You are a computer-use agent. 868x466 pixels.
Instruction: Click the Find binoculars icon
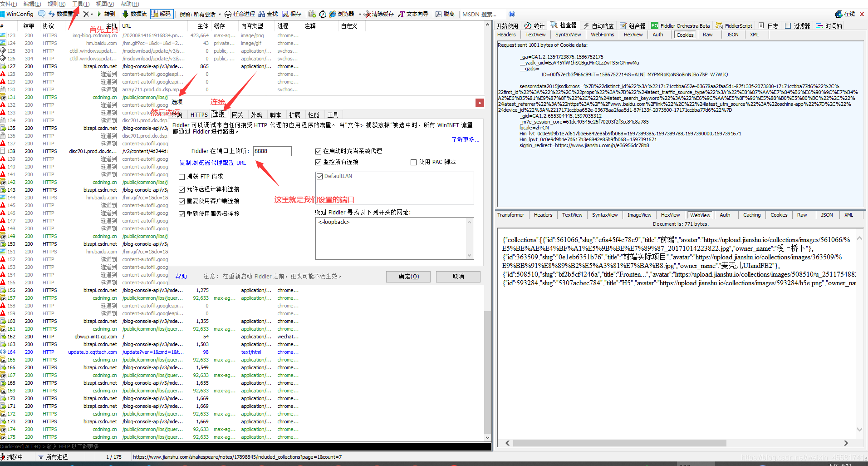point(262,14)
